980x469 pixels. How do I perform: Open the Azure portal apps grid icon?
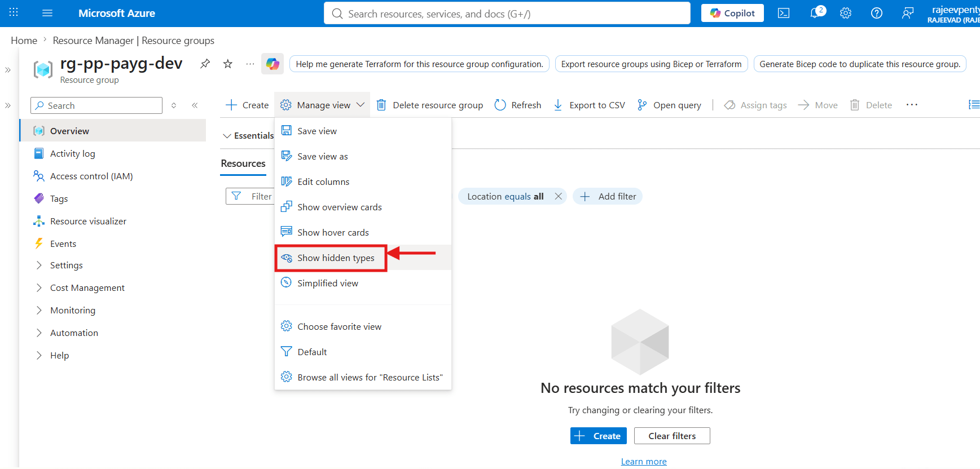pos(14,12)
